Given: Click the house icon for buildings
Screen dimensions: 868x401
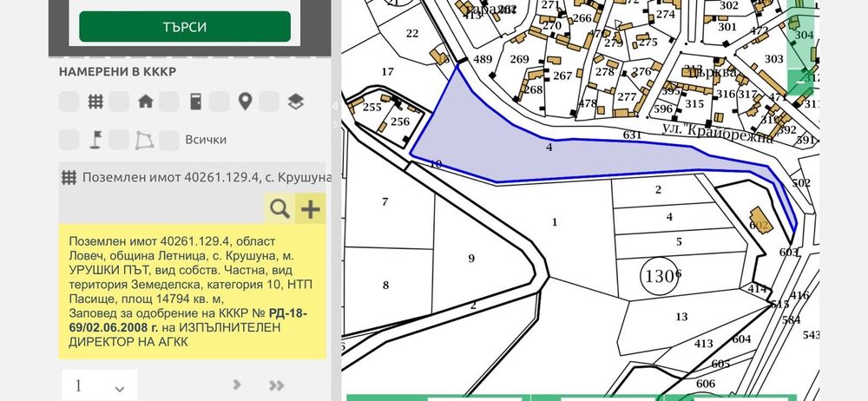Looking at the screenshot, I should (x=146, y=102).
